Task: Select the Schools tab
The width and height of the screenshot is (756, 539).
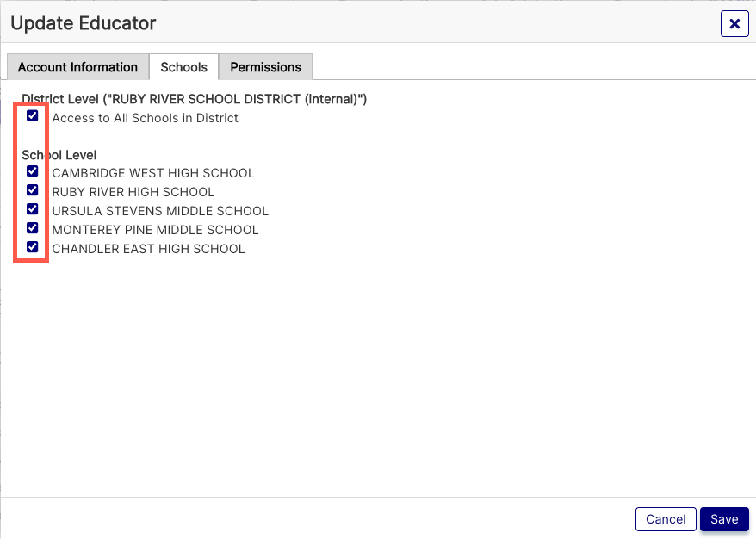Action: pyautogui.click(x=183, y=66)
